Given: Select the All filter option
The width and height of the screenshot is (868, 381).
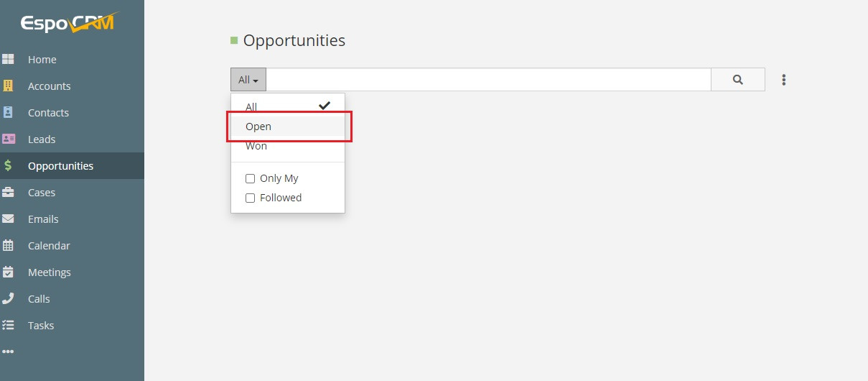Looking at the screenshot, I should (x=251, y=107).
